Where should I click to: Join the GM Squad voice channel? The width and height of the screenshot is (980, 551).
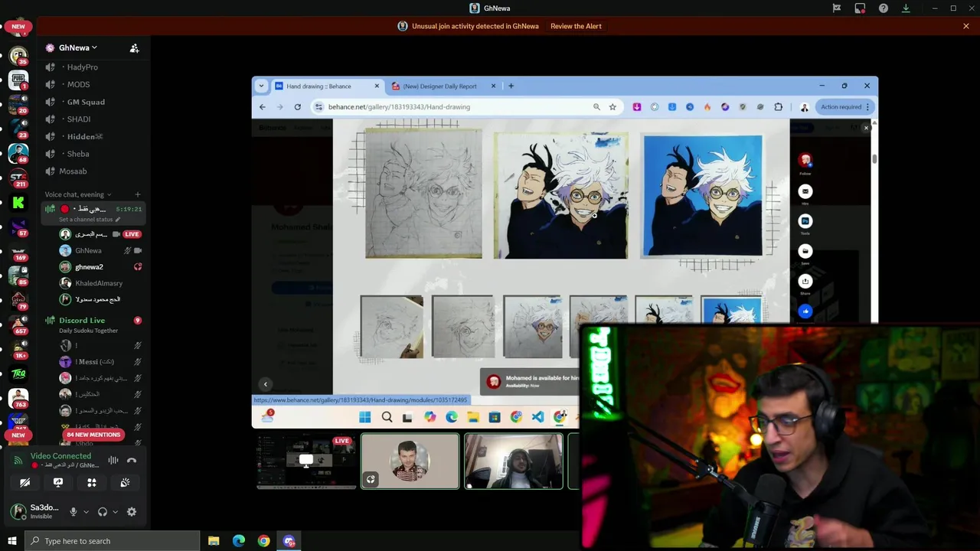click(x=93, y=102)
